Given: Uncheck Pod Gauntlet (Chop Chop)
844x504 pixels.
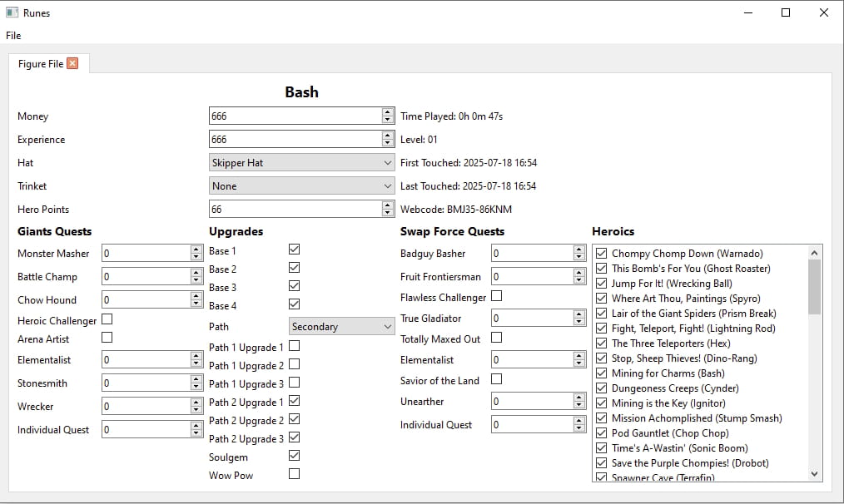Looking at the screenshot, I should [x=602, y=433].
